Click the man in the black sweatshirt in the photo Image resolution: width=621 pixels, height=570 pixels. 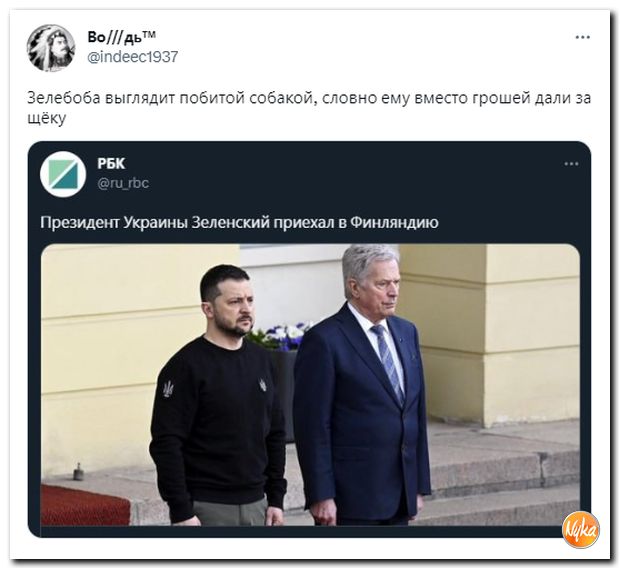[x=218, y=395]
